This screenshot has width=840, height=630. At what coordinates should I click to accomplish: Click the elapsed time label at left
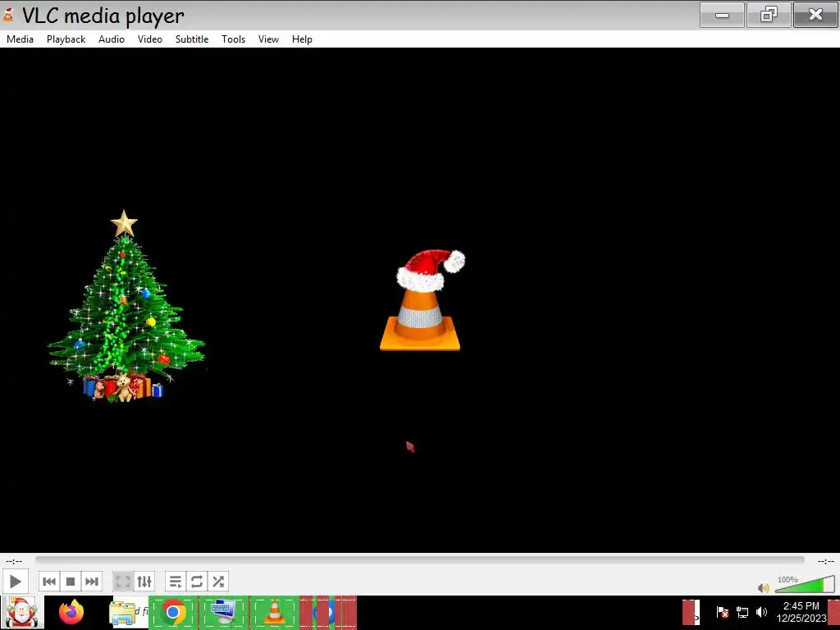pyautogui.click(x=14, y=561)
